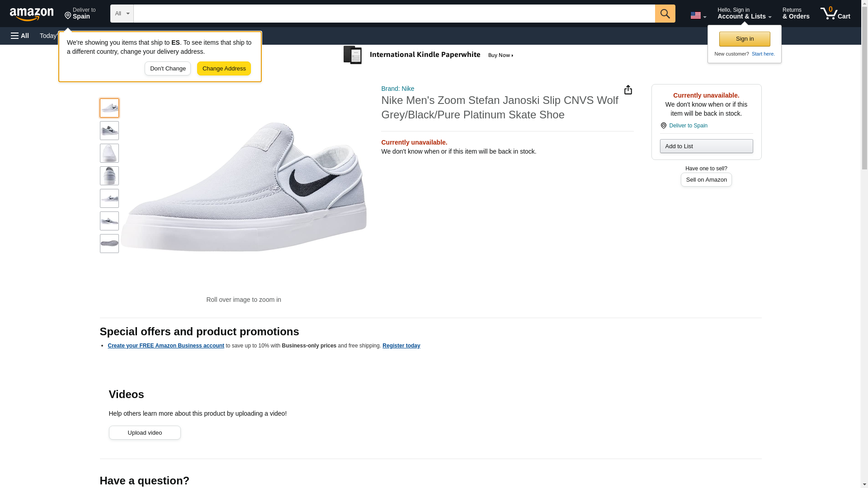Image resolution: width=868 pixels, height=488 pixels.
Task: Open Returns & Orders
Action: [796, 14]
